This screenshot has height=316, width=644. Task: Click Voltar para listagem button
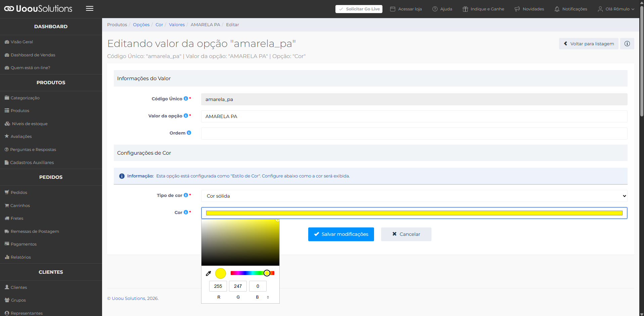(589, 44)
